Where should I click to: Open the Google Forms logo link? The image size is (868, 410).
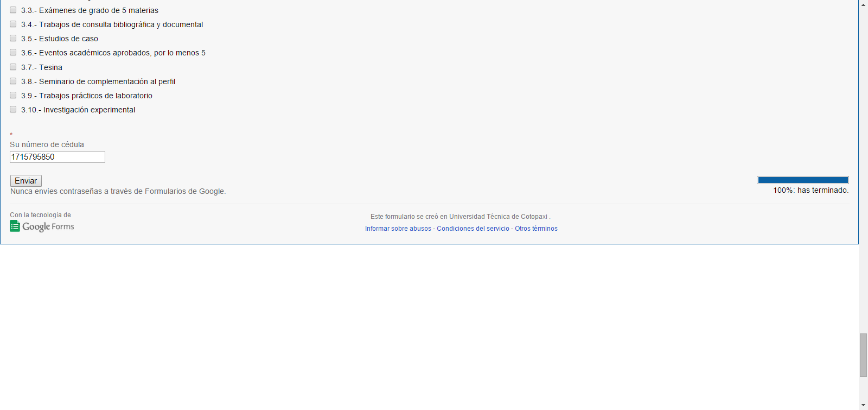[42, 226]
